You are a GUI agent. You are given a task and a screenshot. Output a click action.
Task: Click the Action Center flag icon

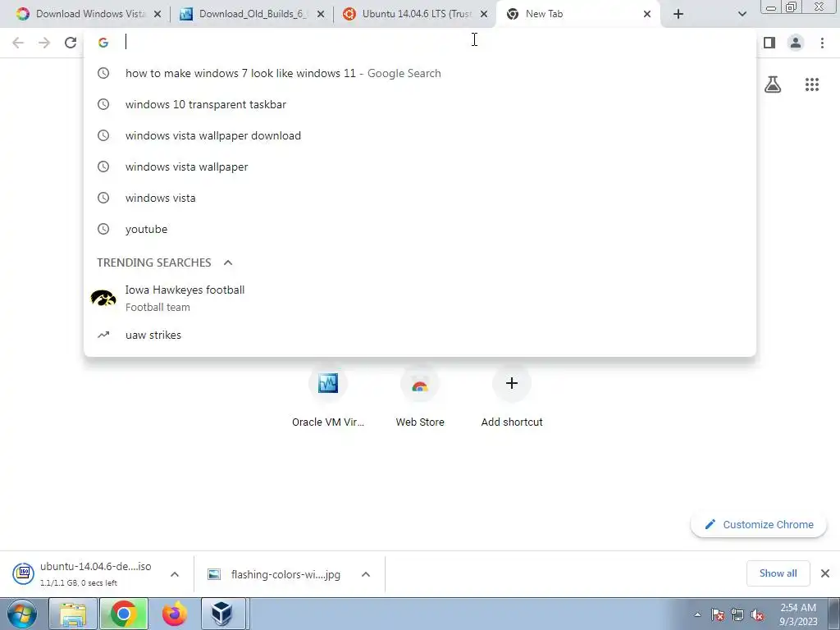click(718, 614)
